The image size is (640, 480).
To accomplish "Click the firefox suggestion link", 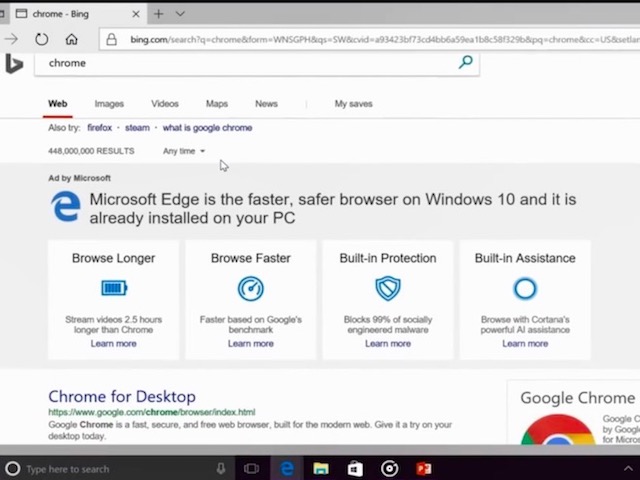I will tap(99, 128).
